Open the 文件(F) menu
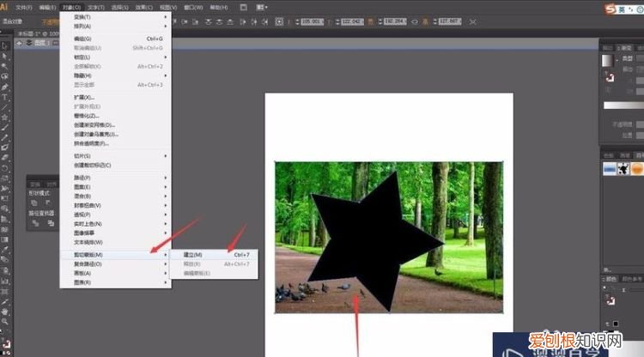This screenshot has width=644, height=357. 23,6
